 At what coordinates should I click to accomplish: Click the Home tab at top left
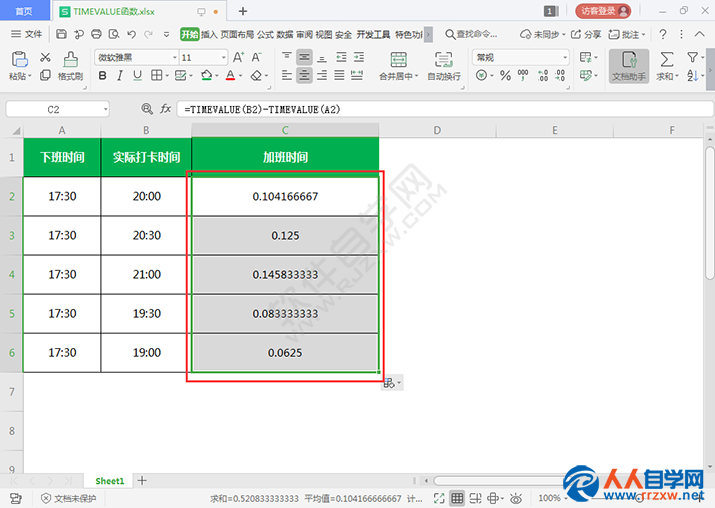click(24, 10)
